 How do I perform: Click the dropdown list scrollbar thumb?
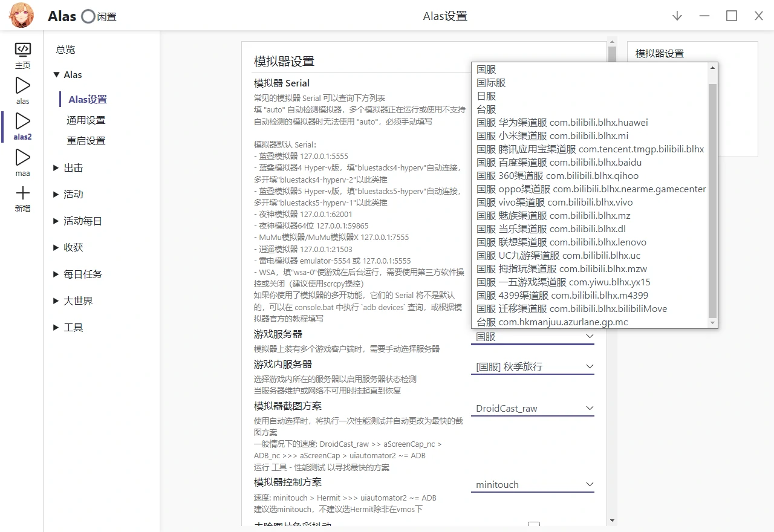[713, 200]
